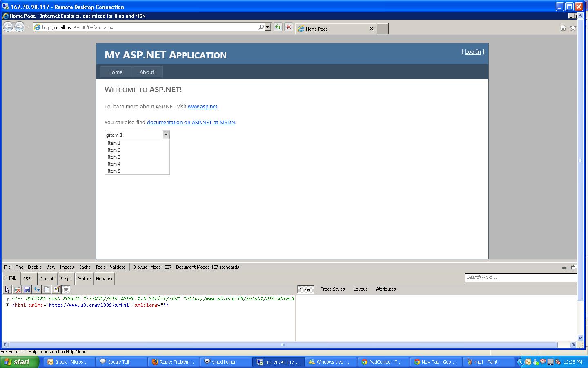Click into the combo box text field
Viewport: 588px width, 368px height.
pos(134,135)
